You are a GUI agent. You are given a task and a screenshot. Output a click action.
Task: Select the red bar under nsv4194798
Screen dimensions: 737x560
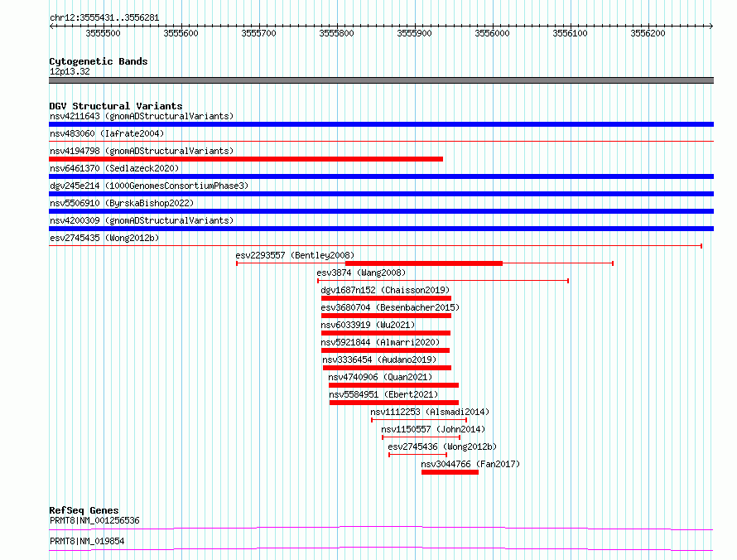tap(246, 159)
